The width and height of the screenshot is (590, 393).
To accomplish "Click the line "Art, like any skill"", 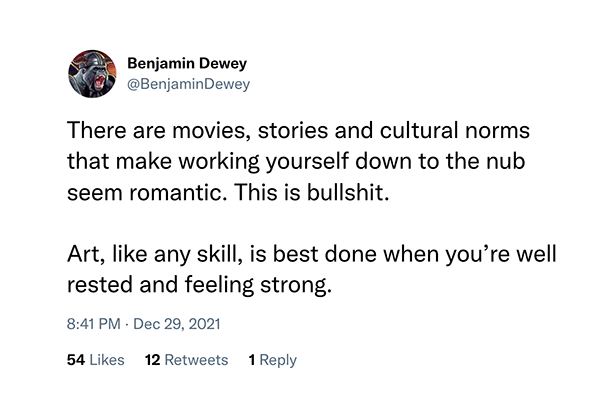I will point(312,254).
